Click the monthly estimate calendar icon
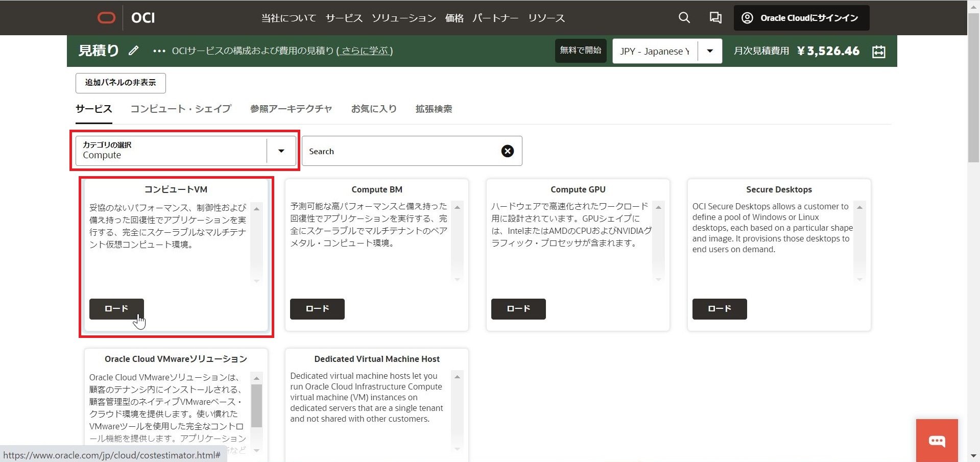The width and height of the screenshot is (980, 462). [x=878, y=52]
